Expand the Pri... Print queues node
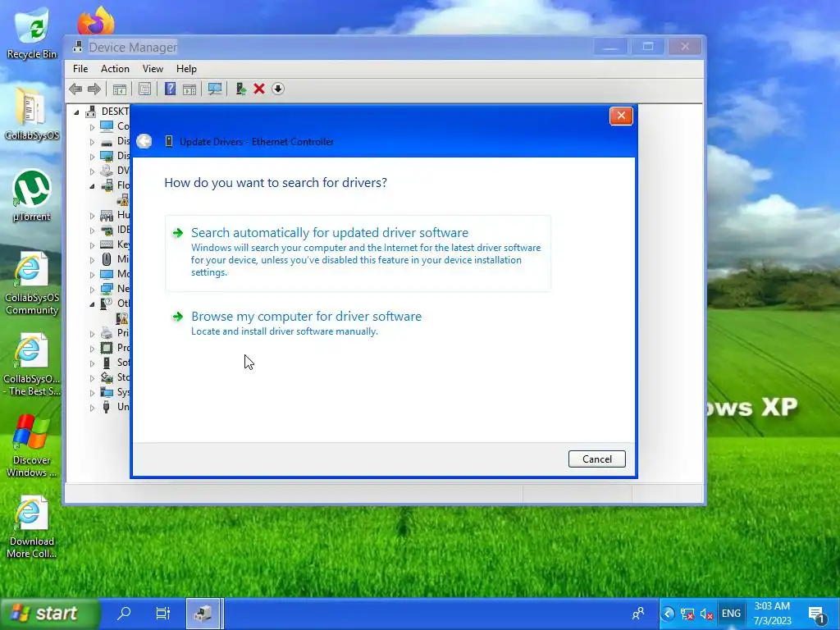The image size is (840, 630). tap(92, 333)
